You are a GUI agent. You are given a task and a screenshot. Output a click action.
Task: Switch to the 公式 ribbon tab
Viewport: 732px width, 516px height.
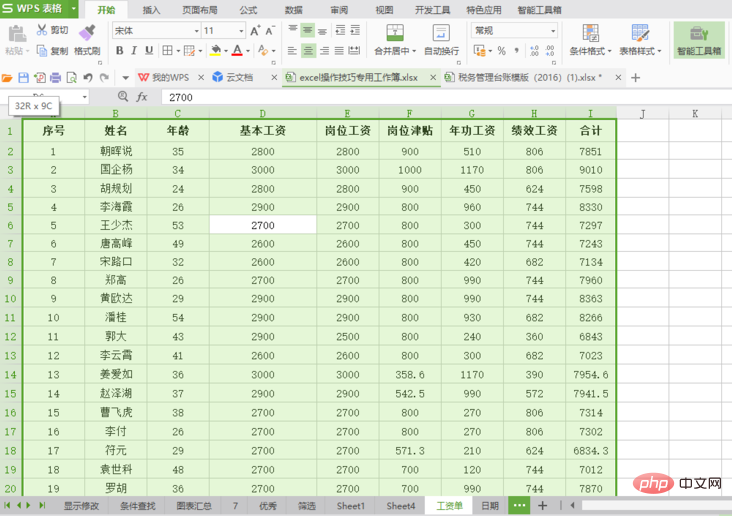(x=248, y=10)
